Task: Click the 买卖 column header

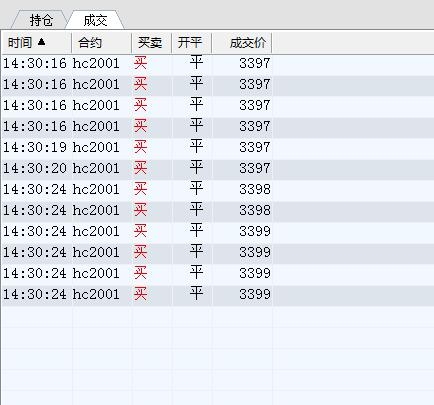Action: (151, 43)
